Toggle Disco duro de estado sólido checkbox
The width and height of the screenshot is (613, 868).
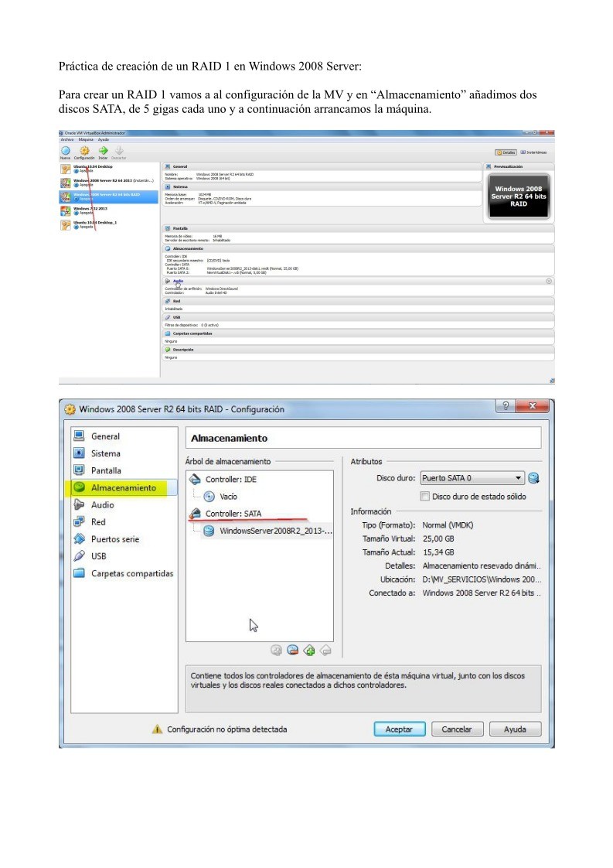pos(425,497)
